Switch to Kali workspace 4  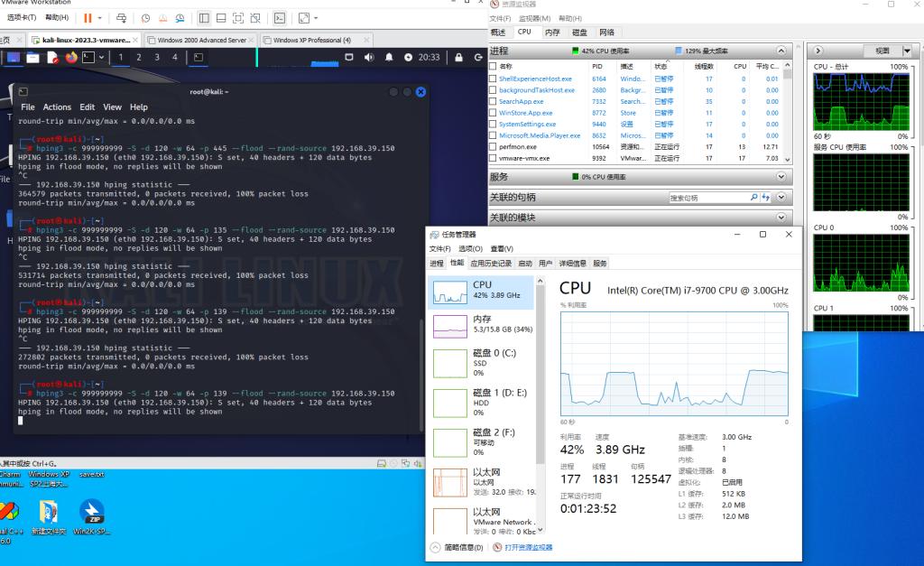[x=174, y=57]
